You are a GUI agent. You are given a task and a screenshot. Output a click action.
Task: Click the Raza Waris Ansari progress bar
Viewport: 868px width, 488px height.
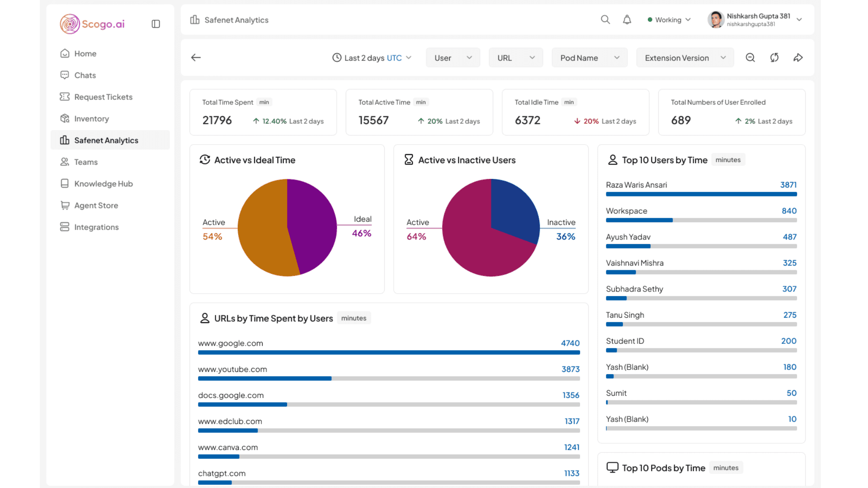coord(701,194)
